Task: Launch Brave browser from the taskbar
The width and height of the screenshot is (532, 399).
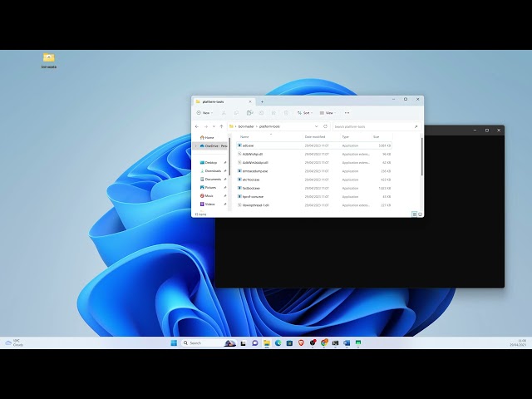Action: coord(301,343)
